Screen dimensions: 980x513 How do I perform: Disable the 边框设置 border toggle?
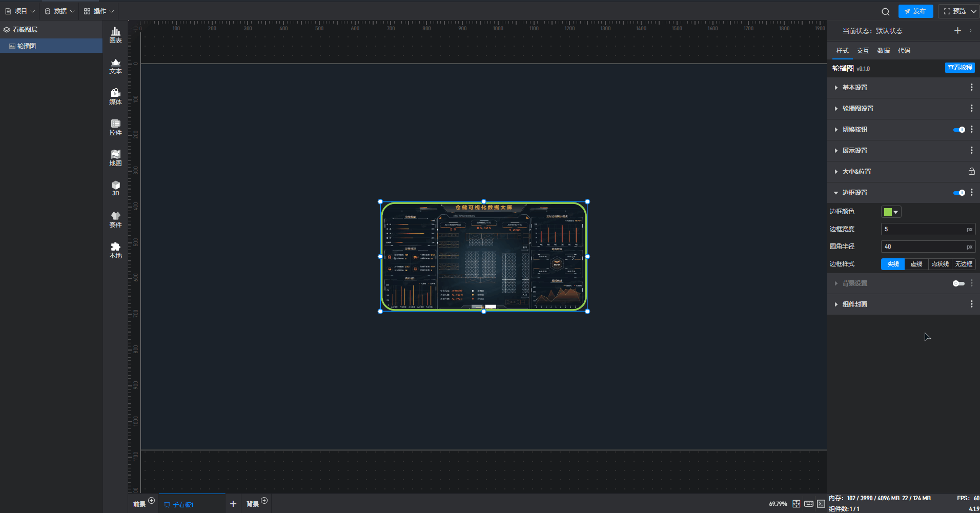[x=958, y=193]
